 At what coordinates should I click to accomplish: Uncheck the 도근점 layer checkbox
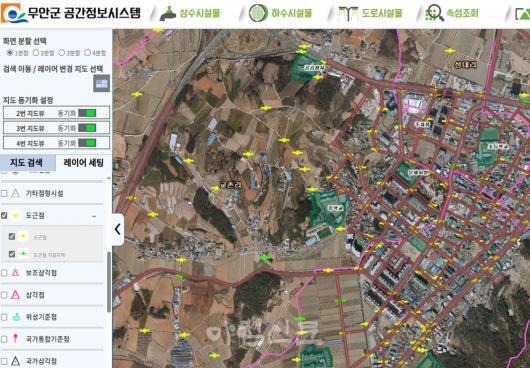point(4,215)
